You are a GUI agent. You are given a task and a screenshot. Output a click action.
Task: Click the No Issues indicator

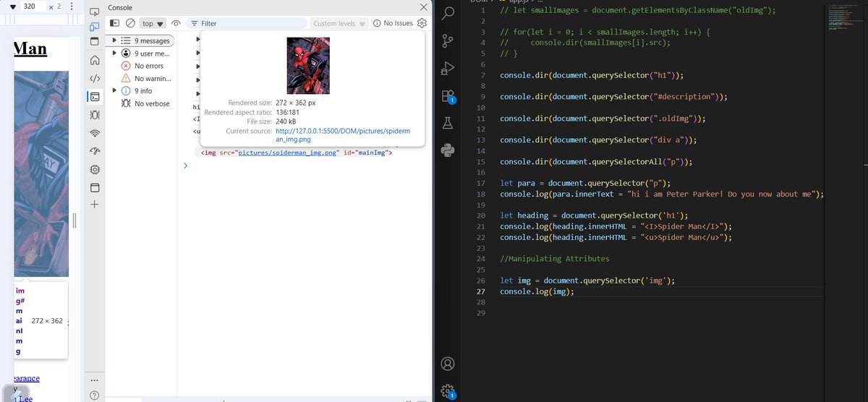[393, 23]
